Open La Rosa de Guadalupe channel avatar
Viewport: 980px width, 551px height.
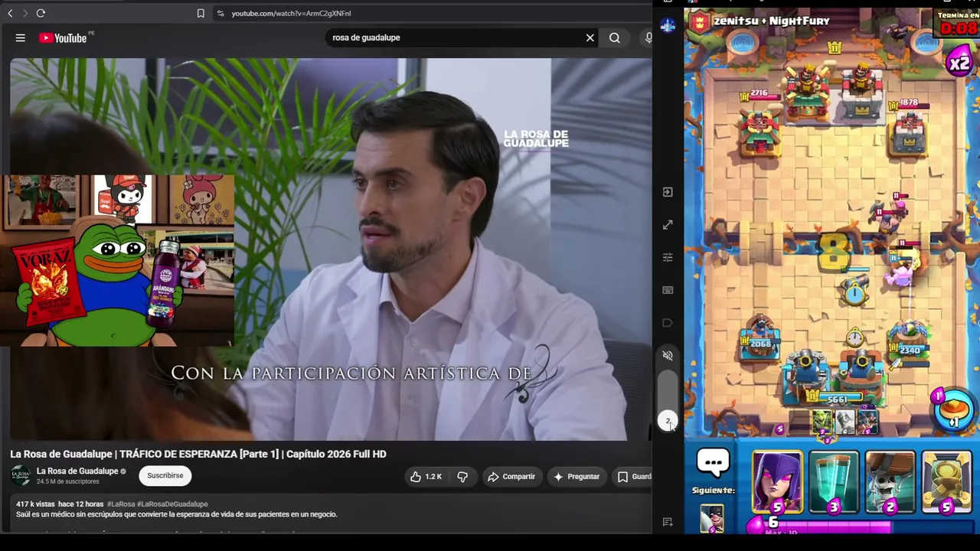click(21, 475)
